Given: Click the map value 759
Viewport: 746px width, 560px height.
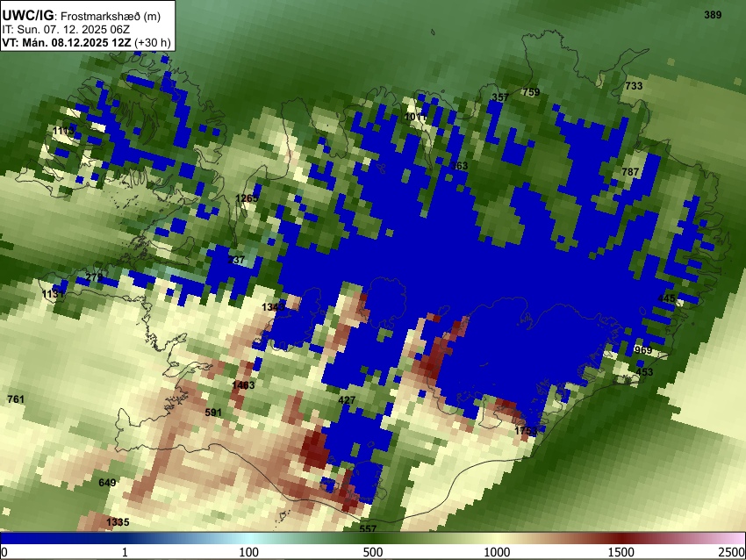Looking at the screenshot, I should click(531, 92).
